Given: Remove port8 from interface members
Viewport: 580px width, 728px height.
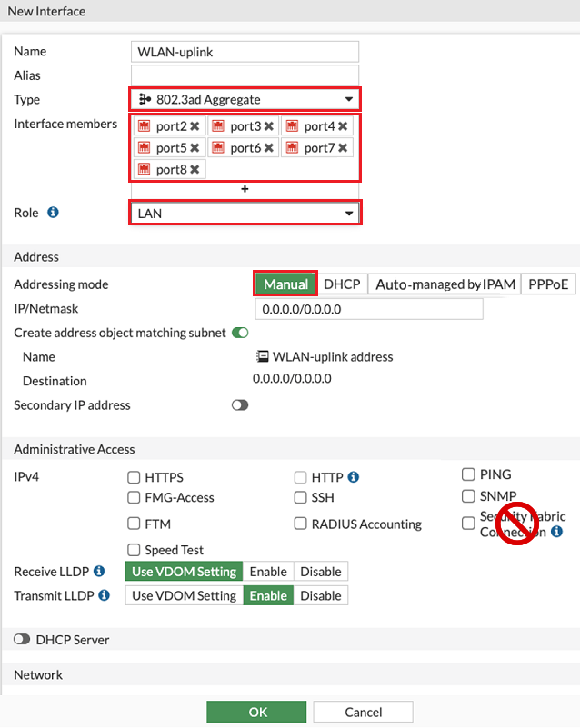Looking at the screenshot, I should coord(195,169).
